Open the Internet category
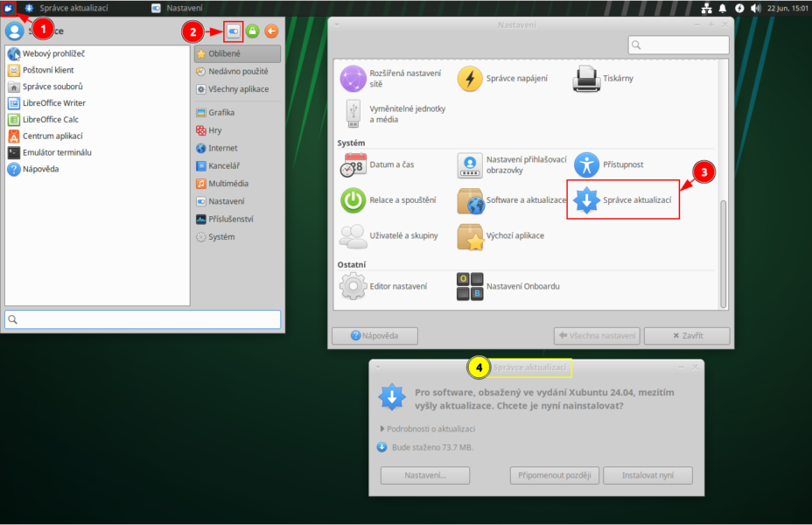The height and width of the screenshot is (525, 812). pos(238,148)
